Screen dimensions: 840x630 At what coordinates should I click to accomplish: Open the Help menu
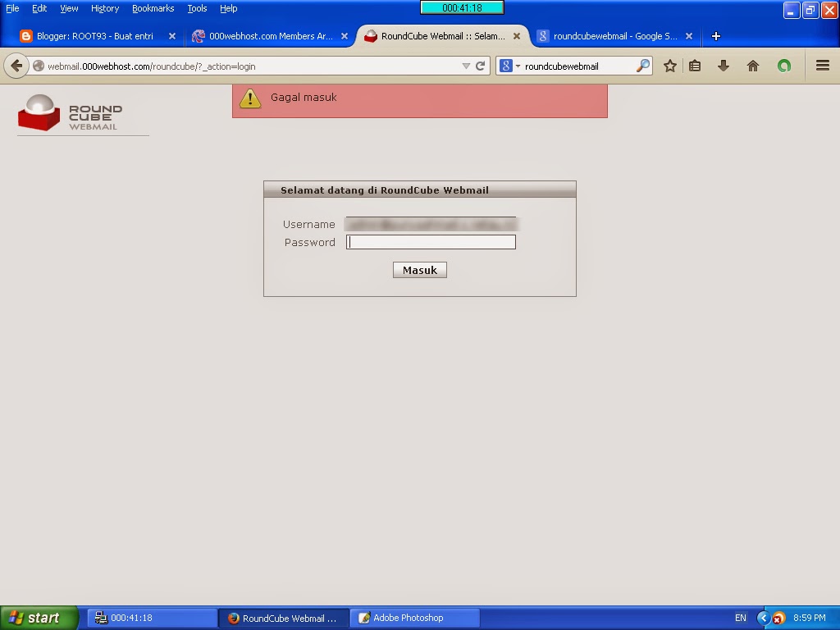pyautogui.click(x=228, y=8)
